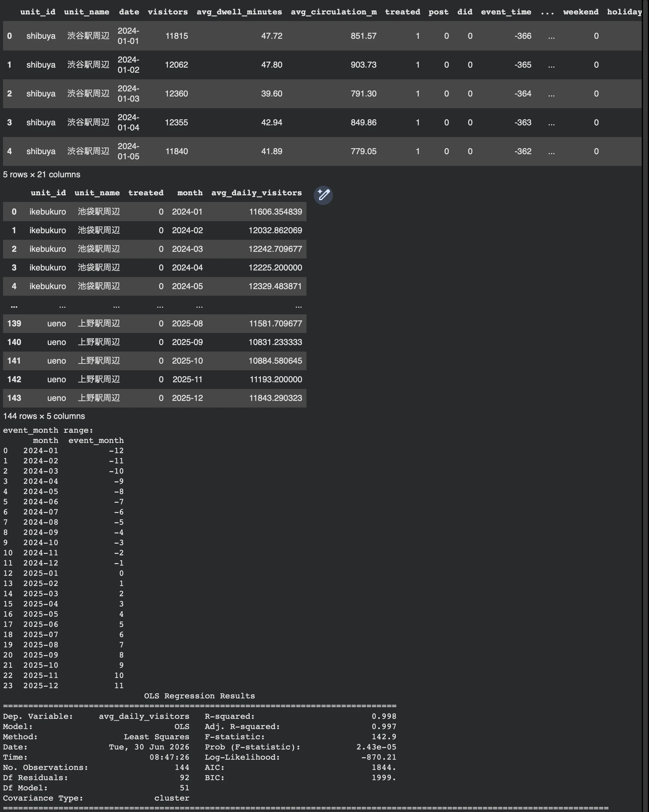Select visitors value 12062
The height and width of the screenshot is (812, 649).
176,65
